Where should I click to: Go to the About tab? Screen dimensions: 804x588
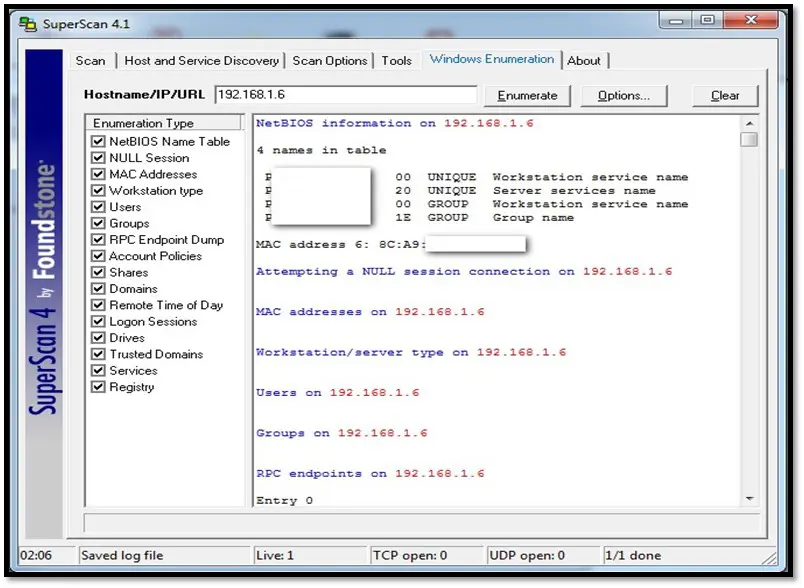(584, 61)
